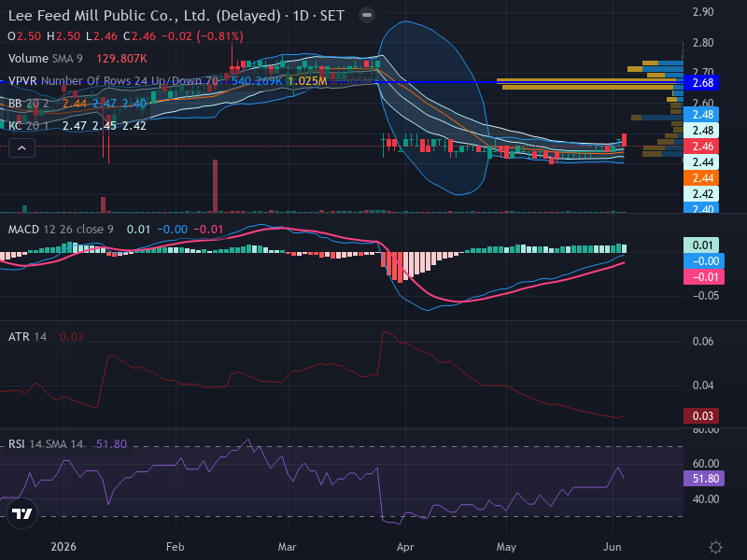Select the Volume SMA 9 indicator legend
This screenshot has width=747, height=560.
pyautogui.click(x=45, y=59)
